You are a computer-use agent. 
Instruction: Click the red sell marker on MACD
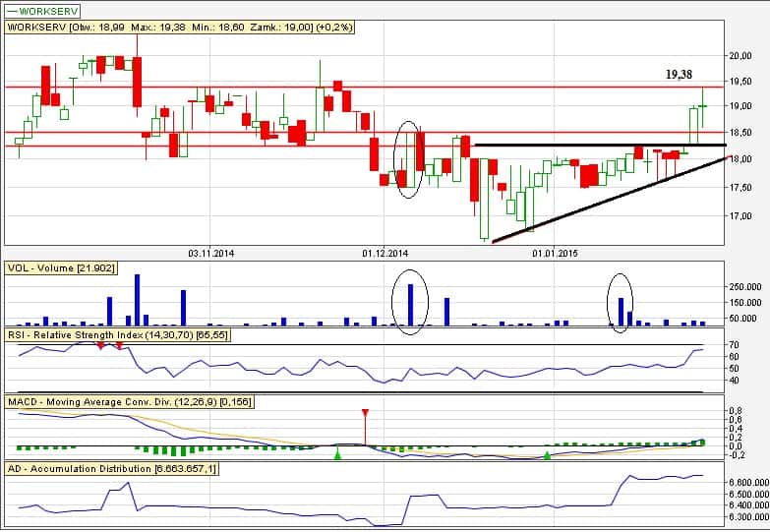tap(365, 414)
